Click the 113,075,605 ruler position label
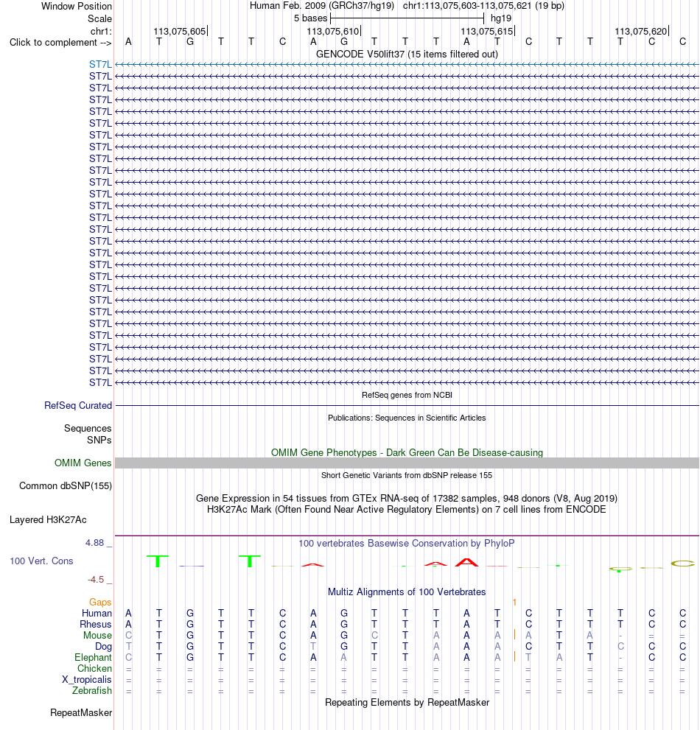The image size is (700, 730). (x=179, y=31)
